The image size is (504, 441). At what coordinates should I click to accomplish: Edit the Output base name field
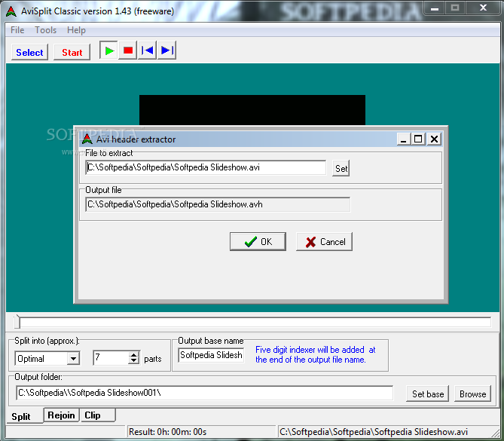(x=211, y=355)
